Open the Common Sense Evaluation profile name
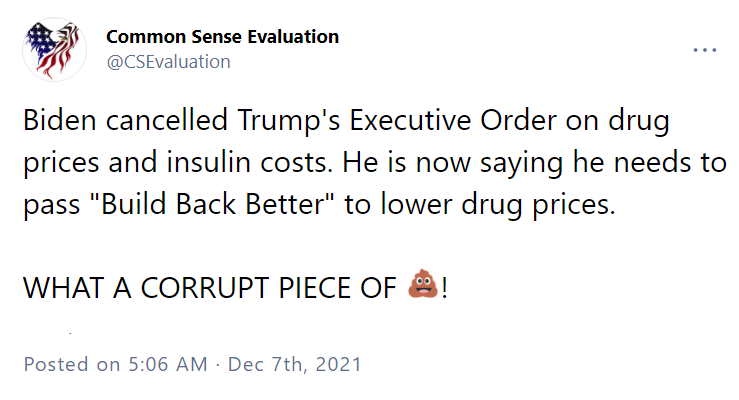Viewport: 739px width, 400px height. pyautogui.click(x=222, y=37)
